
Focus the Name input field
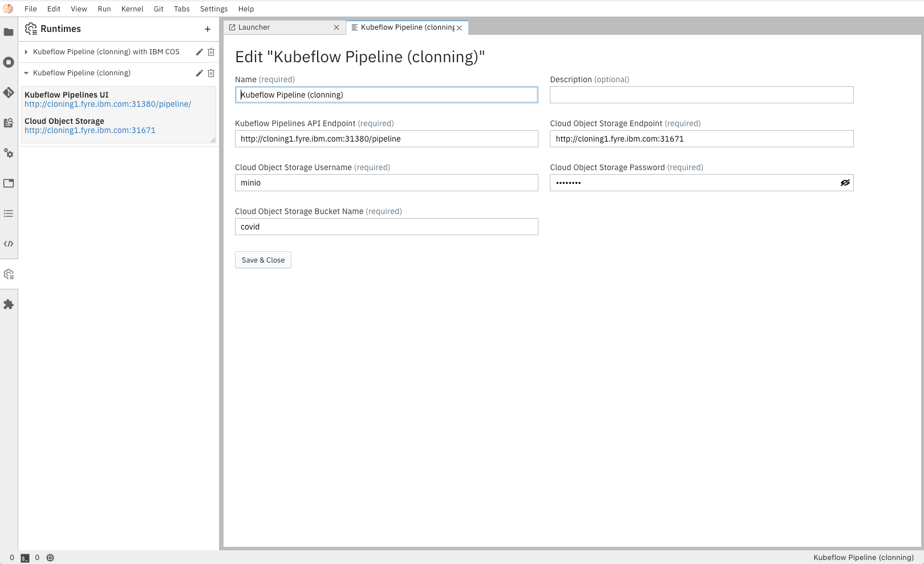(x=387, y=95)
